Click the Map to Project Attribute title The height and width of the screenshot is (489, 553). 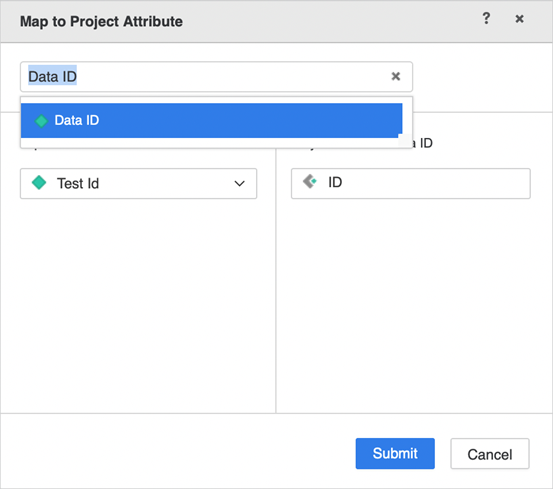tap(101, 22)
